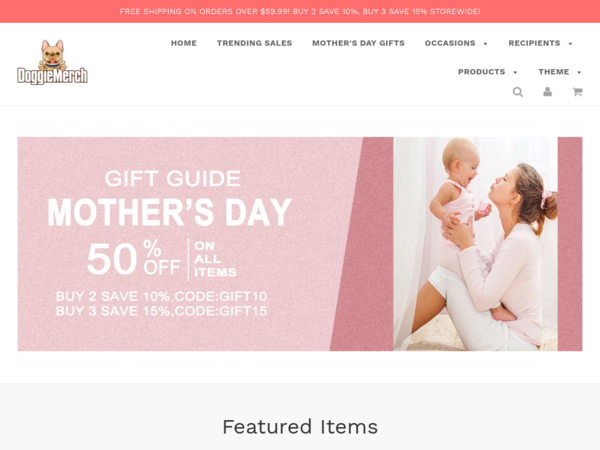The height and width of the screenshot is (450, 600).
Task: Select the Recipients menu label
Action: click(534, 43)
